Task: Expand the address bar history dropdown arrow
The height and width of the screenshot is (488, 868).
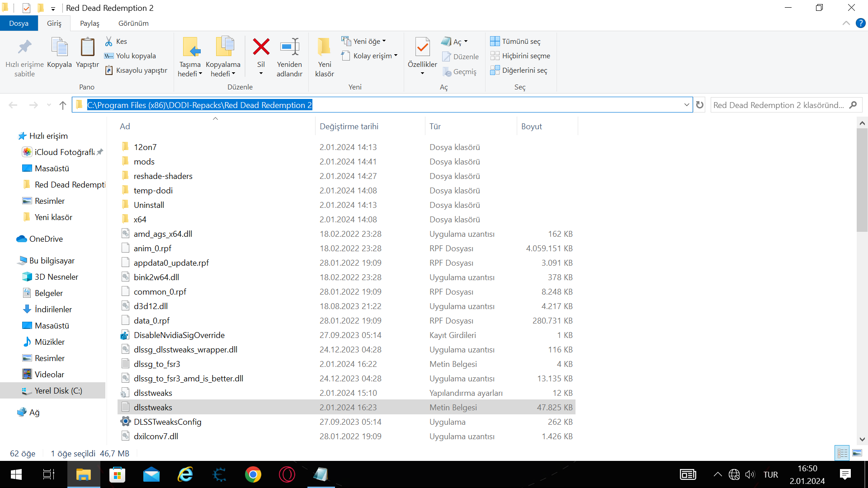Action: [687, 105]
